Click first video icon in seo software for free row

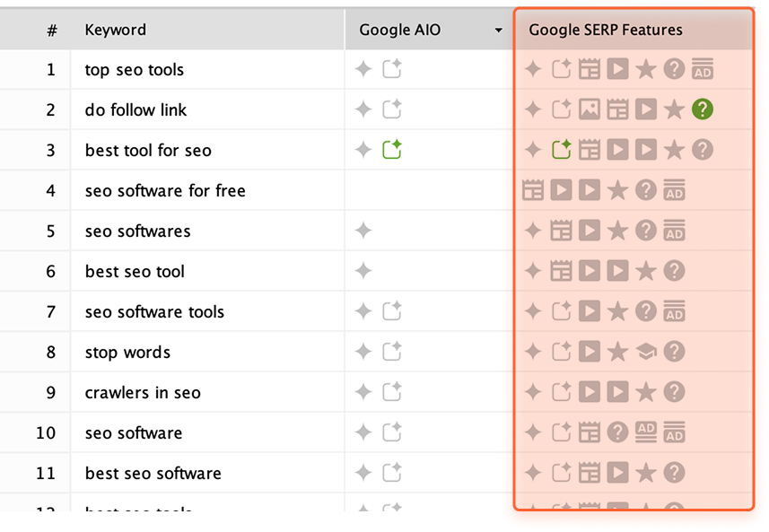pyautogui.click(x=561, y=190)
